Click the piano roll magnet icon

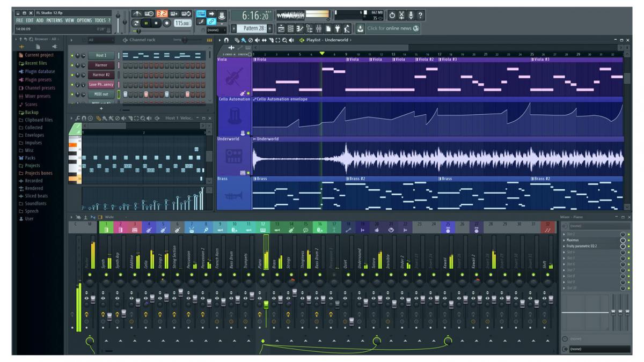pyautogui.click(x=84, y=117)
